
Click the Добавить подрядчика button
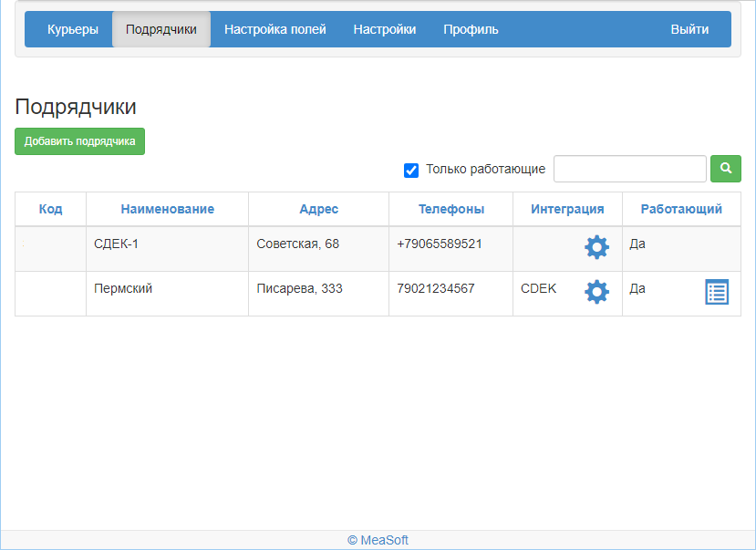click(80, 141)
